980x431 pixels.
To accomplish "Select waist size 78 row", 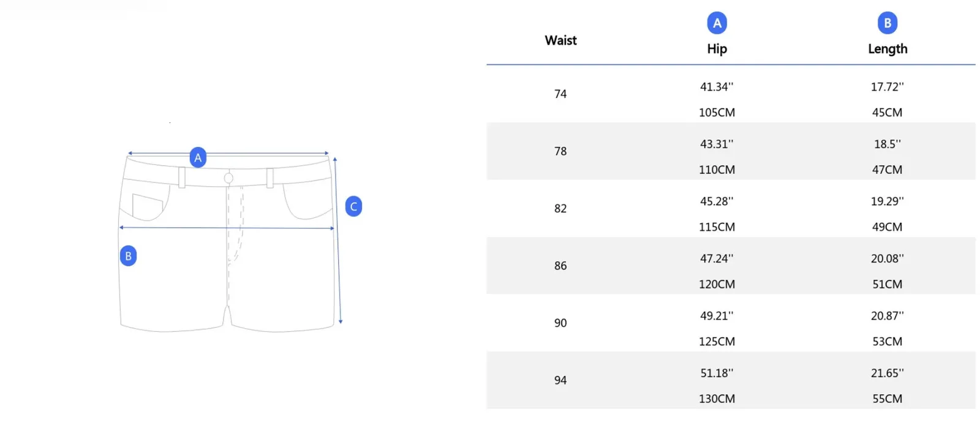I will [x=560, y=151].
